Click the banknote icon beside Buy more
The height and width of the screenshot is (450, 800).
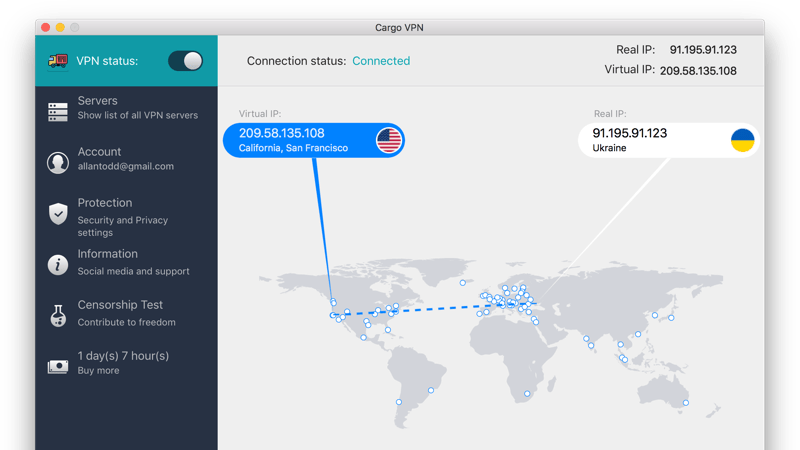(58, 366)
